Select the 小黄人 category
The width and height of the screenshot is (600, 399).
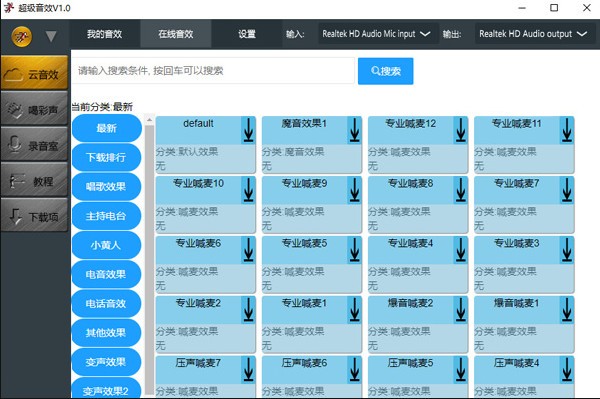pos(106,245)
